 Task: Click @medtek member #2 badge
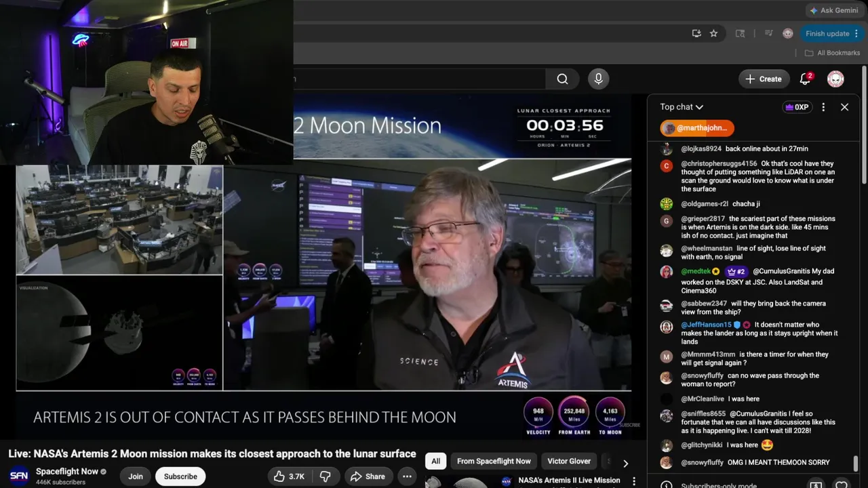[736, 271]
